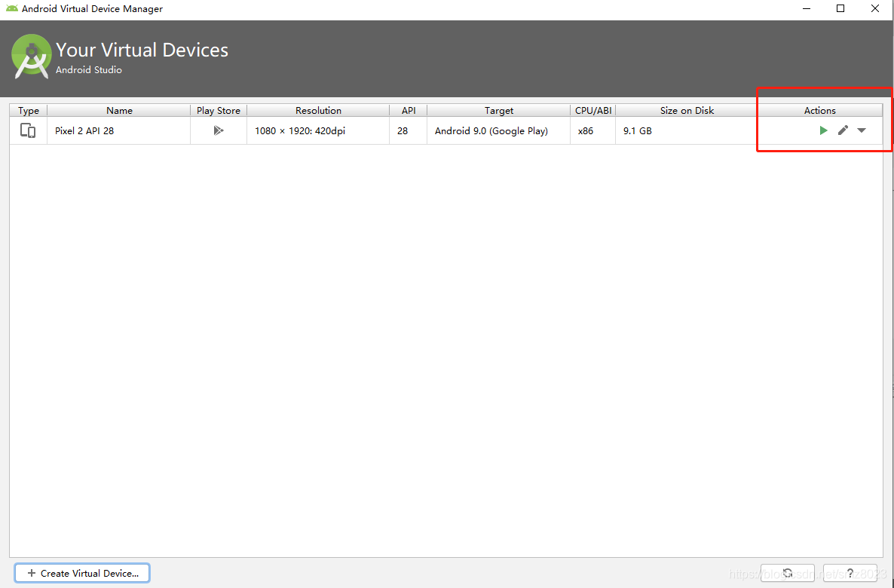The image size is (894, 588).
Task: Minimize the AVD Manager window
Action: coord(807,8)
